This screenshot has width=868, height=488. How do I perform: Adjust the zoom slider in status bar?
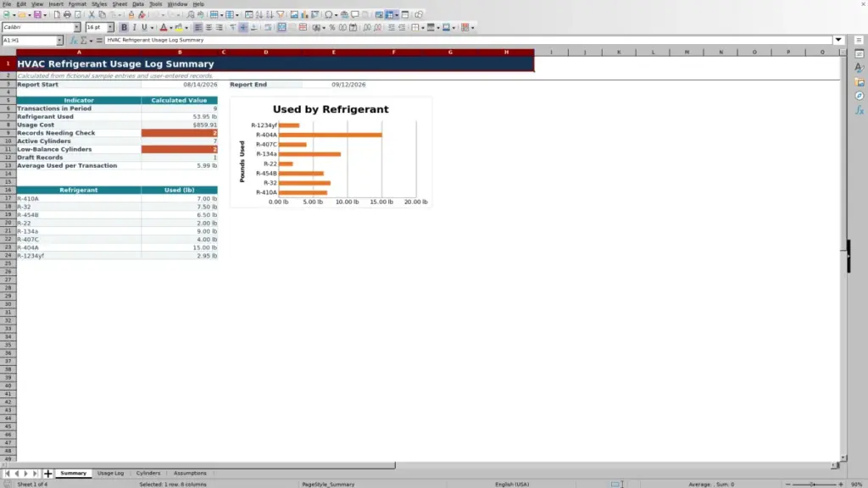813,484
